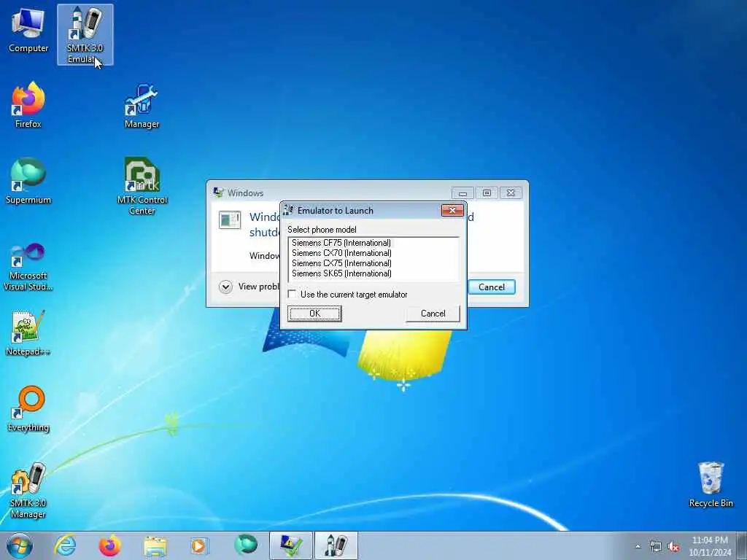Launch Internet Explorer from the taskbar

[65, 545]
